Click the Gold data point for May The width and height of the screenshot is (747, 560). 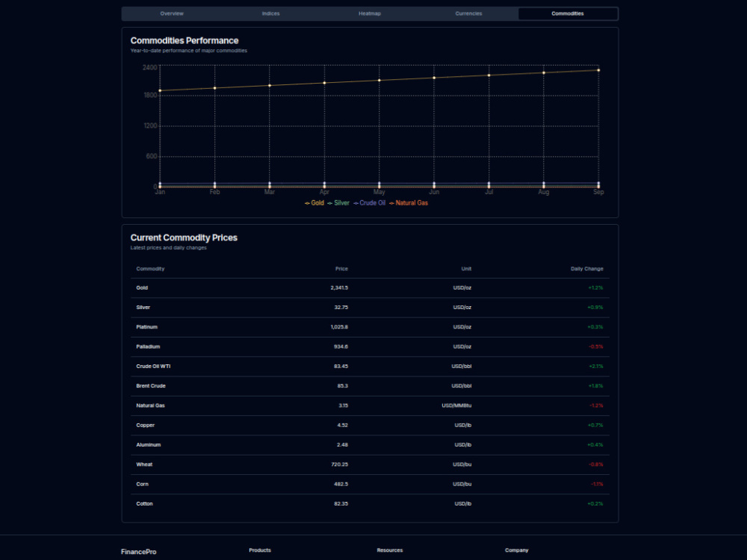click(379, 81)
